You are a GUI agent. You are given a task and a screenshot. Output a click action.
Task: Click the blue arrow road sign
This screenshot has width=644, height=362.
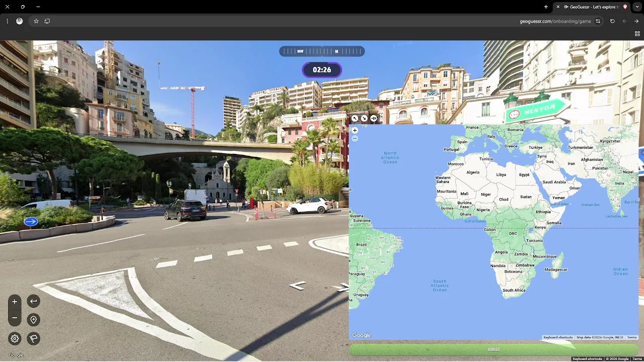[x=31, y=221]
